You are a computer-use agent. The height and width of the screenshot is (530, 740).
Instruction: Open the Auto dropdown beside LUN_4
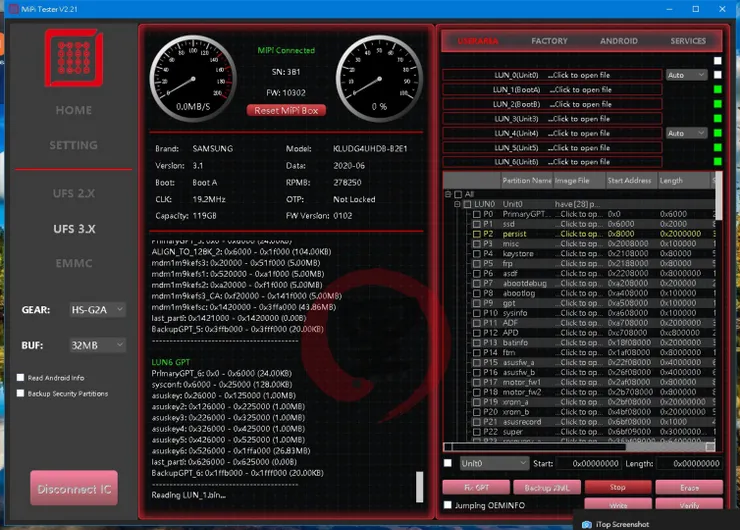tap(687, 133)
